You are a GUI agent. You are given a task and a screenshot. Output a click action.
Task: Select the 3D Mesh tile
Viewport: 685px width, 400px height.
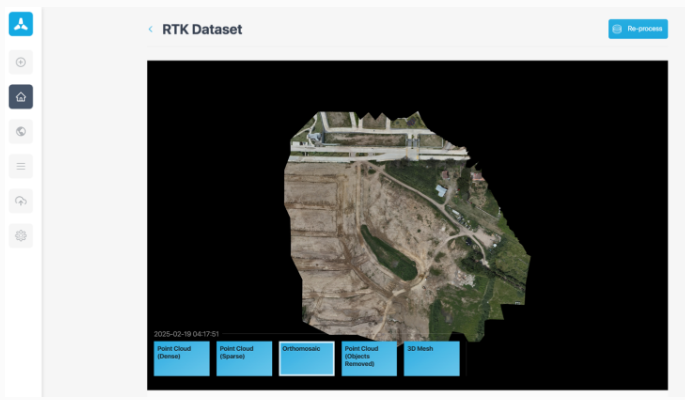[432, 359]
